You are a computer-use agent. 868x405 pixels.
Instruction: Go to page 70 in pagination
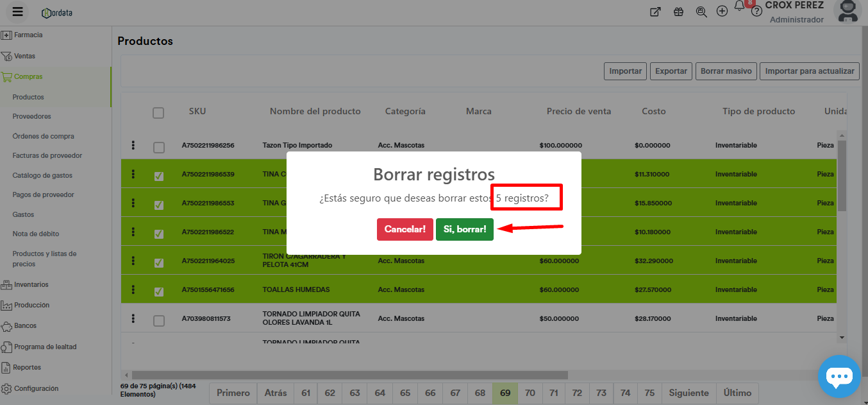[530, 393]
